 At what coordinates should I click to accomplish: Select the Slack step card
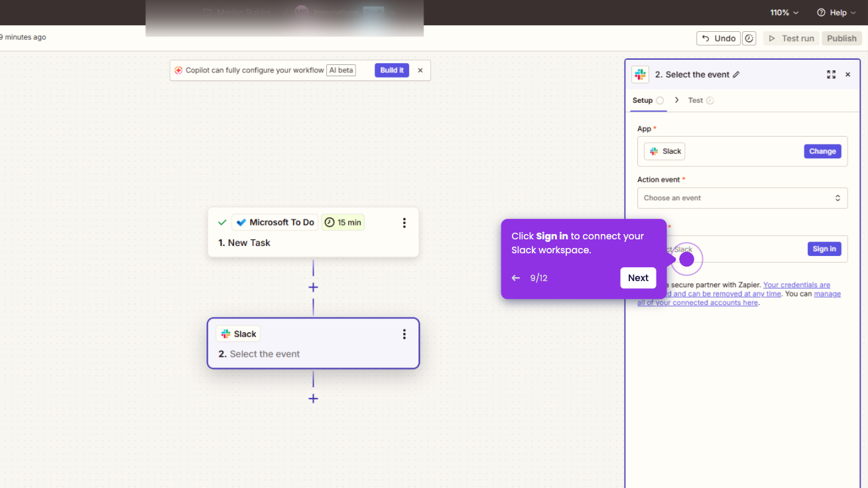[x=313, y=343]
